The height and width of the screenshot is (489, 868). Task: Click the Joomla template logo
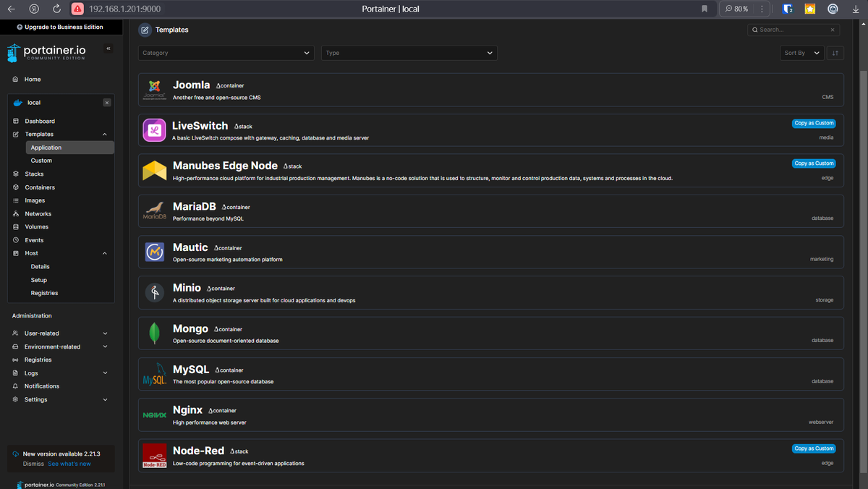[155, 90]
